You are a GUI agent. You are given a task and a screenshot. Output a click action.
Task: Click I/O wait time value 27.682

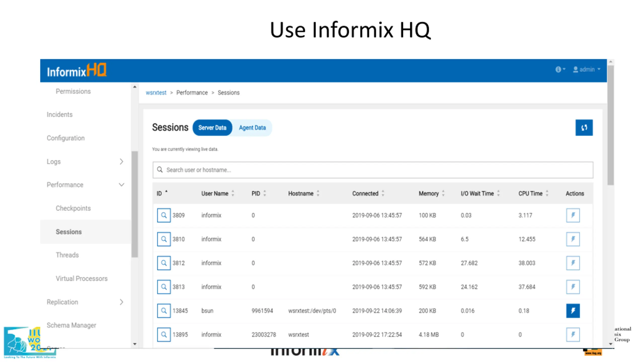[469, 263]
